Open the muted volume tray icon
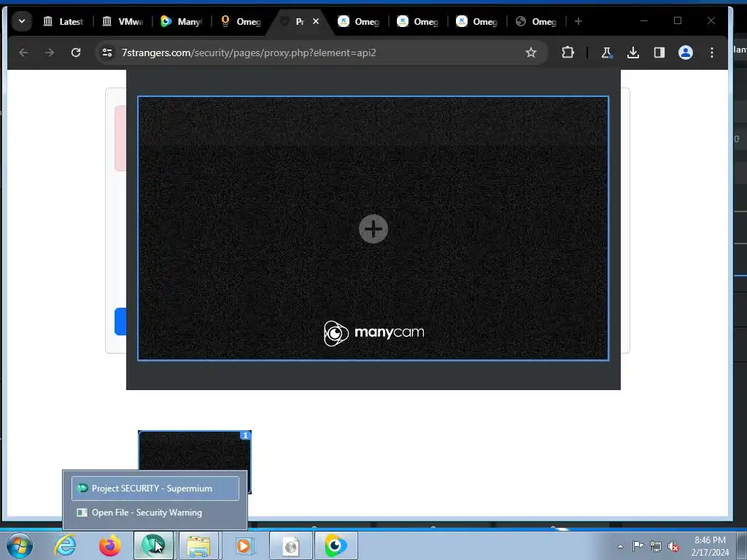Viewport: 747px width, 560px height. tap(673, 546)
